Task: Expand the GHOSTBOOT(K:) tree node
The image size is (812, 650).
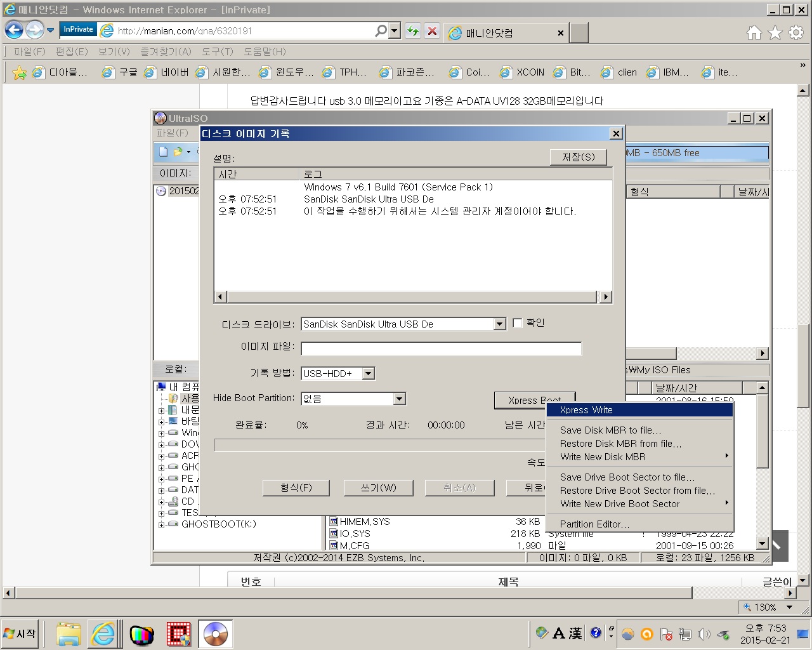Action: [x=161, y=525]
